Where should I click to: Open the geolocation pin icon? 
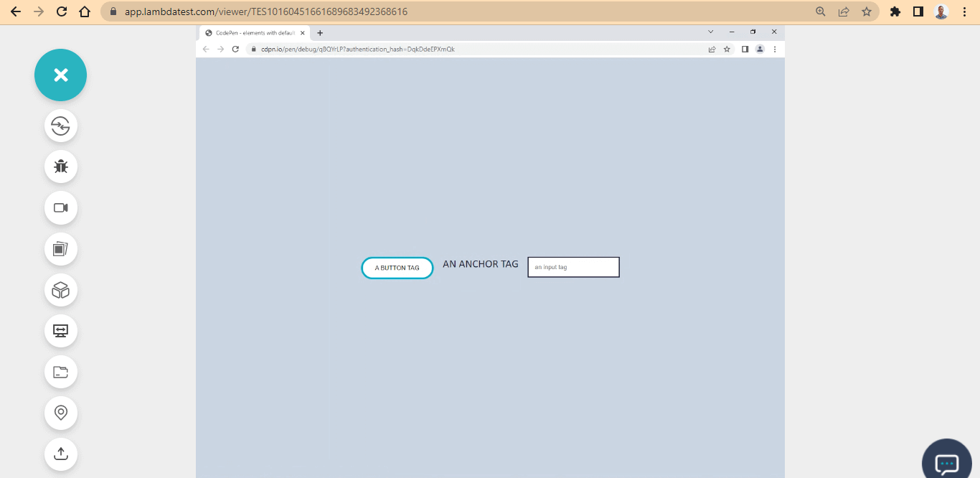[x=61, y=413]
